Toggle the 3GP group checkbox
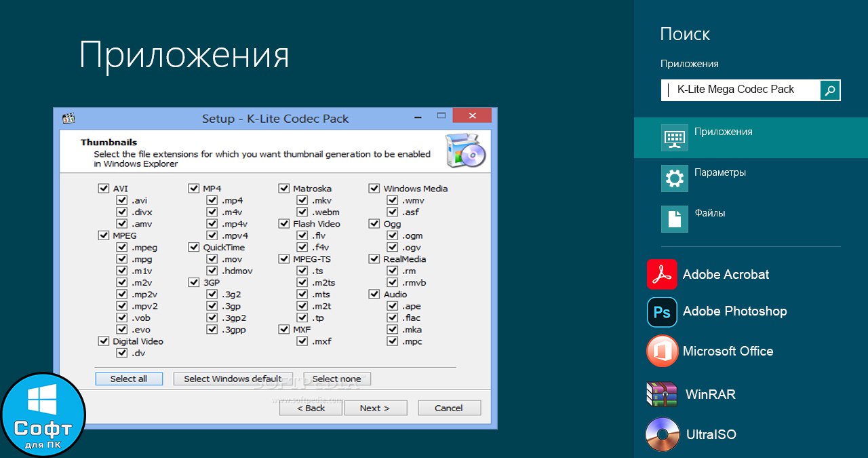The image size is (868, 458). point(194,282)
